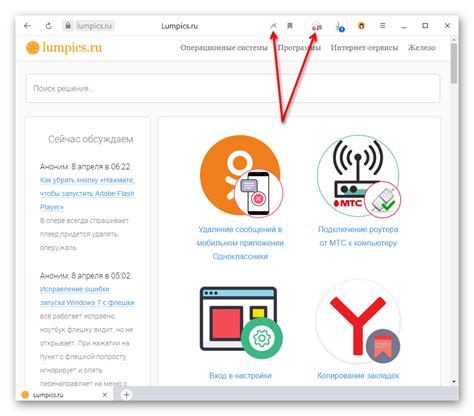474x416 pixels.
Task: Click the yellow round extension icon
Action: point(361,25)
